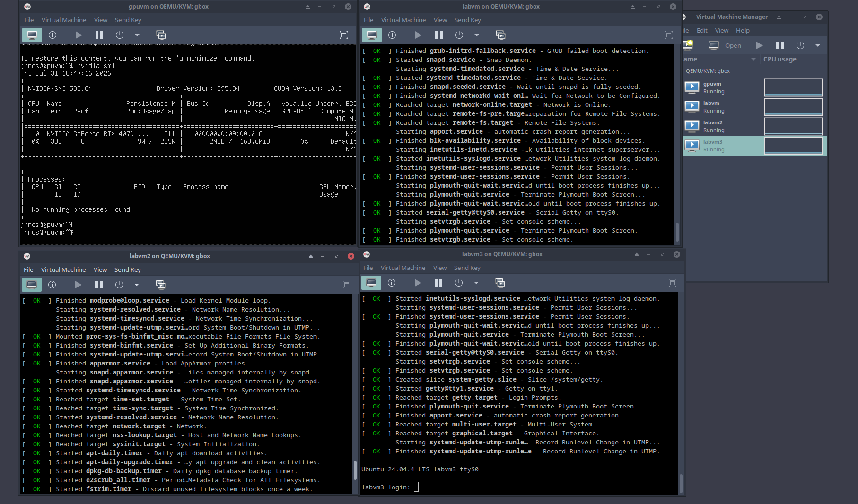The width and height of the screenshot is (858, 504).
Task: Click labvm3 console scrollbar
Action: pos(681,483)
